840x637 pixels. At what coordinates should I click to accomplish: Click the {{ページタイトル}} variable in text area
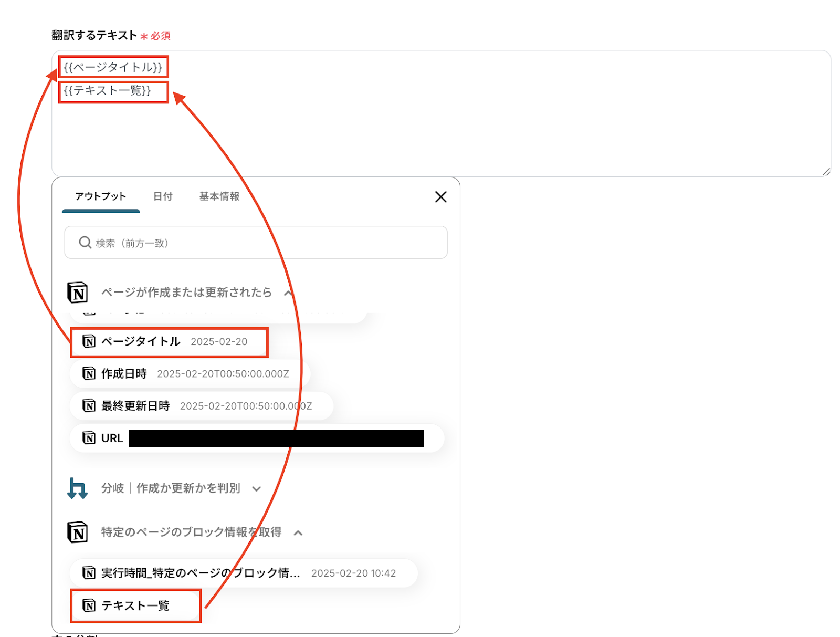[x=113, y=67]
